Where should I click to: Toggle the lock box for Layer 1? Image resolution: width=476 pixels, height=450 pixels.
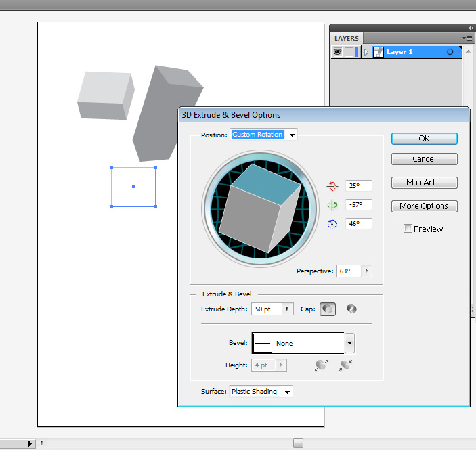point(349,52)
